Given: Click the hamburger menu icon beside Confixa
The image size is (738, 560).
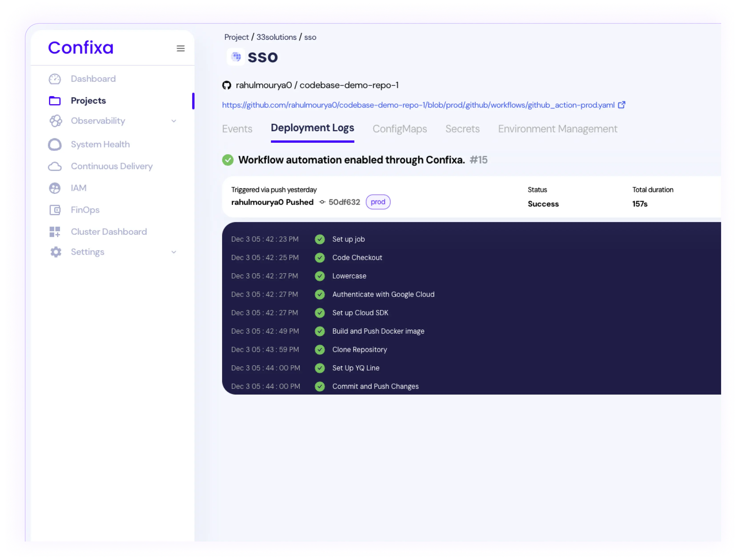Looking at the screenshot, I should (x=180, y=48).
